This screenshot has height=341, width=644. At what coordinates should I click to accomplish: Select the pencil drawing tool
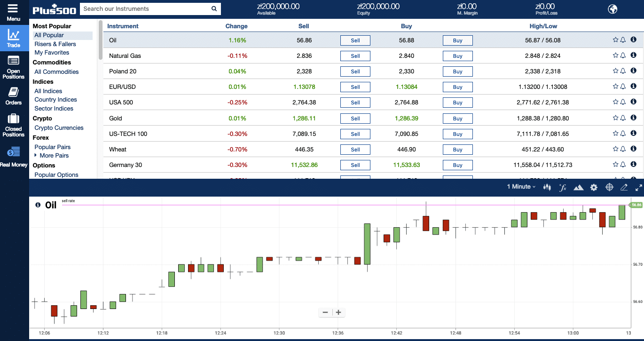(x=624, y=187)
